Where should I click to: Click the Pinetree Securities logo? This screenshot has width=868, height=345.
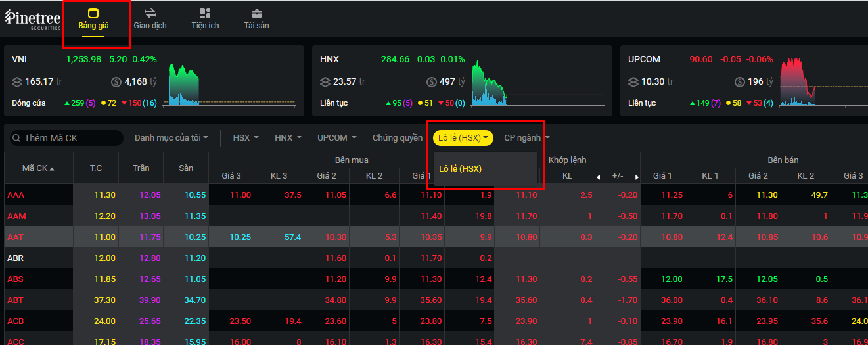pyautogui.click(x=33, y=20)
